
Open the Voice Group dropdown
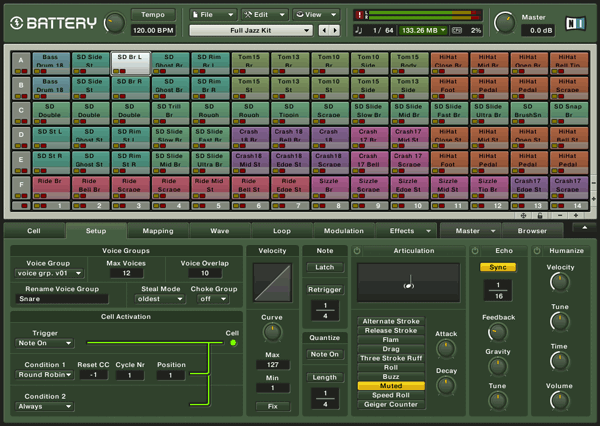tap(49, 273)
